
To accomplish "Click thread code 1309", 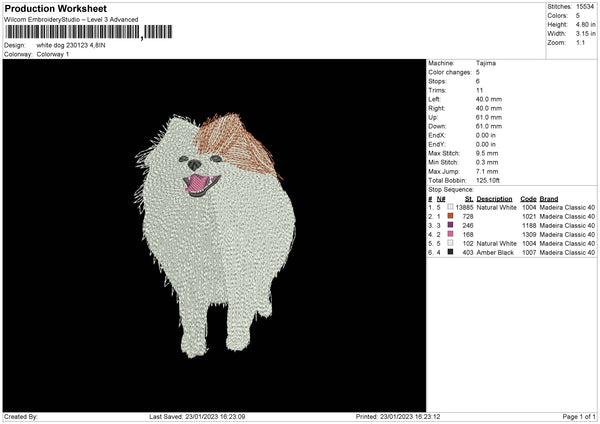I will [529, 235].
